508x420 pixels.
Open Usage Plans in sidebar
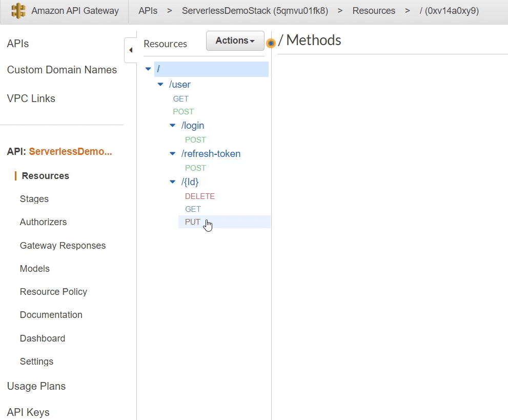(36, 386)
